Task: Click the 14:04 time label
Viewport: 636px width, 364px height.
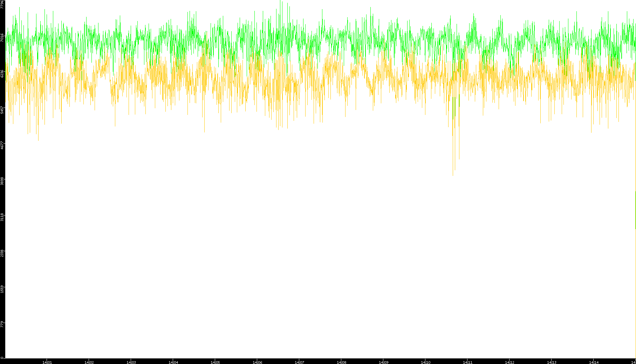Action: pos(173,362)
